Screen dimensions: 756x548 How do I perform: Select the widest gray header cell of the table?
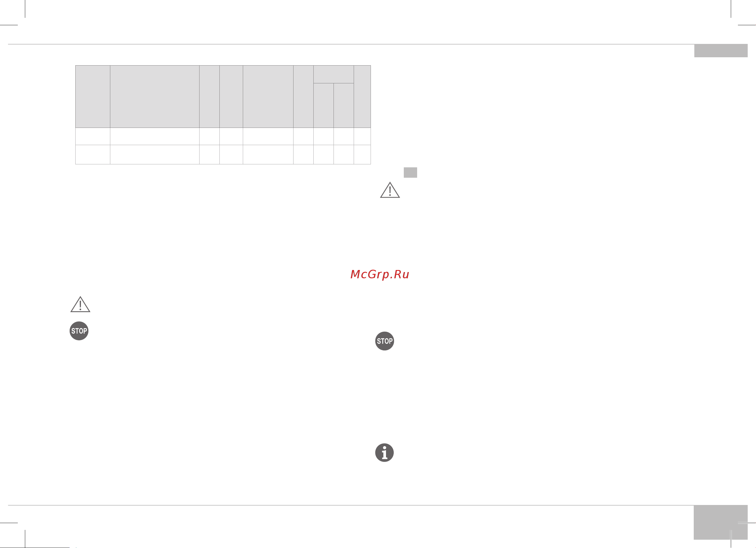pos(155,96)
